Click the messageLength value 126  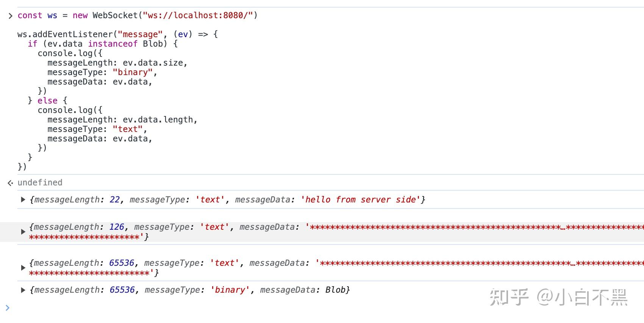[x=117, y=227]
